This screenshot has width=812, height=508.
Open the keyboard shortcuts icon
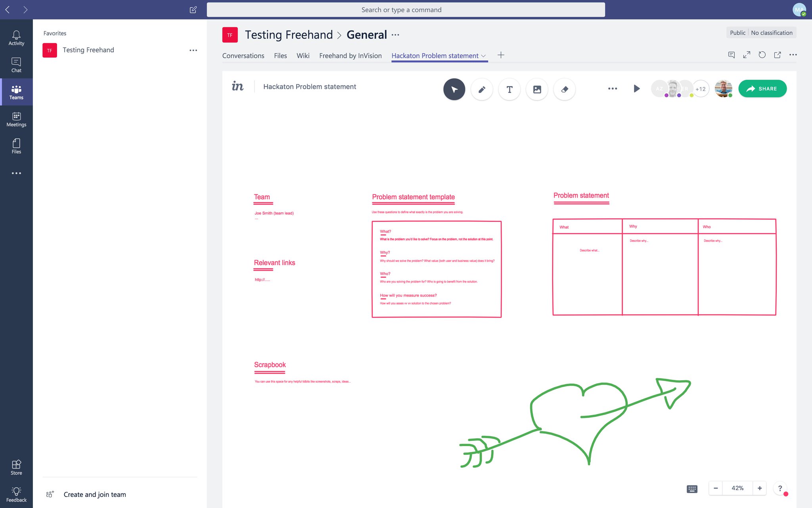pyautogui.click(x=692, y=489)
